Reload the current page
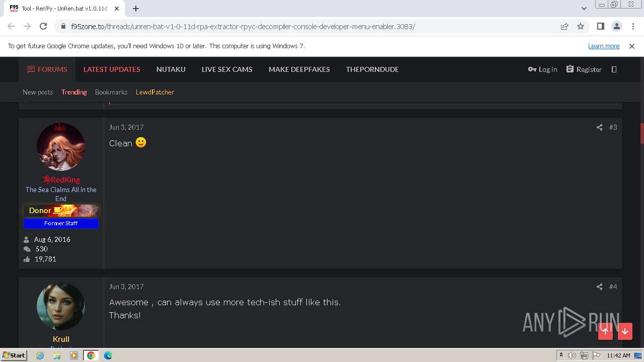The width and height of the screenshot is (644, 362). click(43, 26)
